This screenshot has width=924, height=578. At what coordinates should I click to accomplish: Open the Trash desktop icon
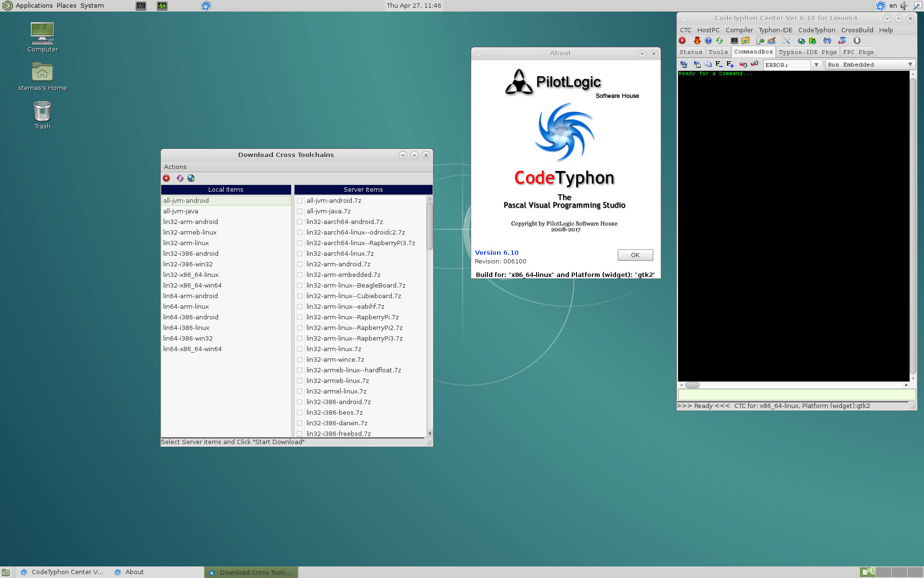pos(42,116)
